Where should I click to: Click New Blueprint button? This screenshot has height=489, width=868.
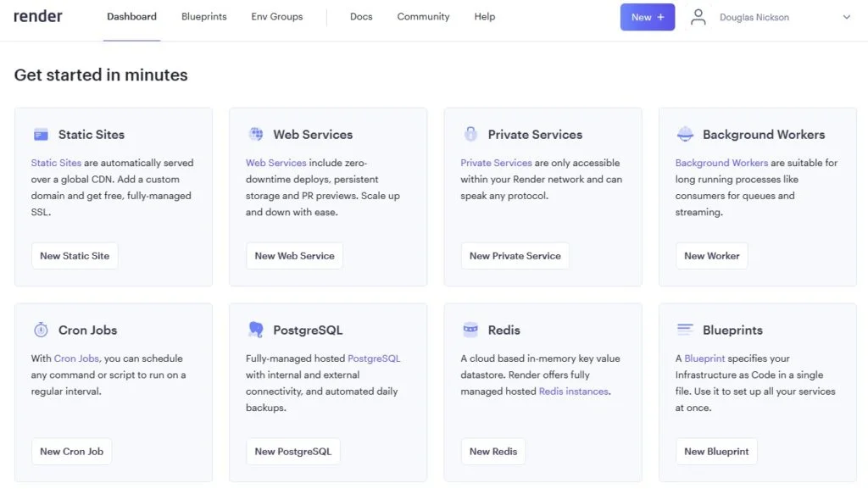716,452
